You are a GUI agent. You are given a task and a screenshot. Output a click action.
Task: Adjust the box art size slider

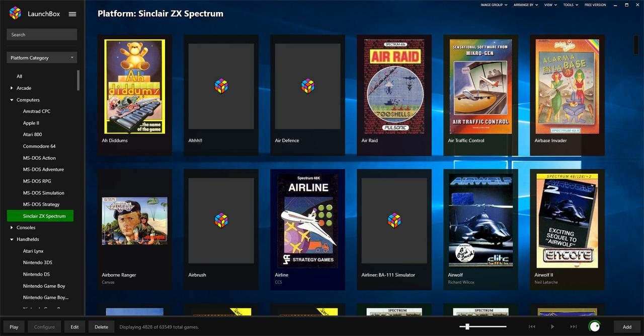467,327
